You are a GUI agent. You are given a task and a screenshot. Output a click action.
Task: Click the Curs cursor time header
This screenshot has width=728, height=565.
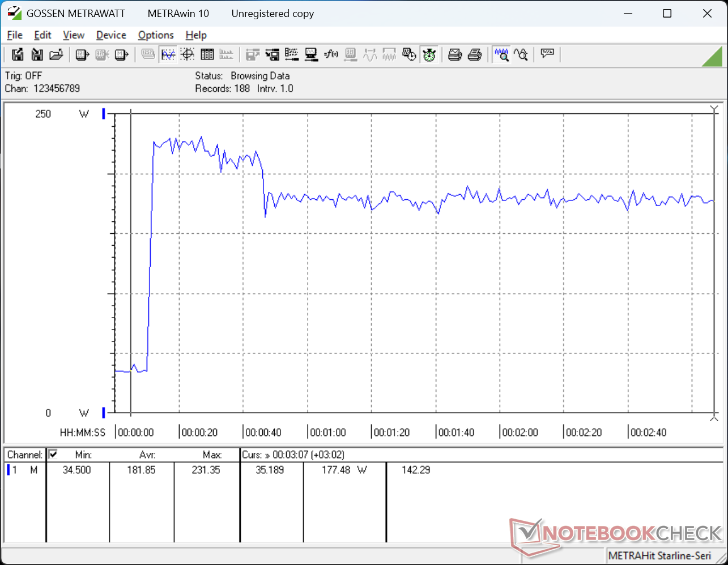pos(292,455)
